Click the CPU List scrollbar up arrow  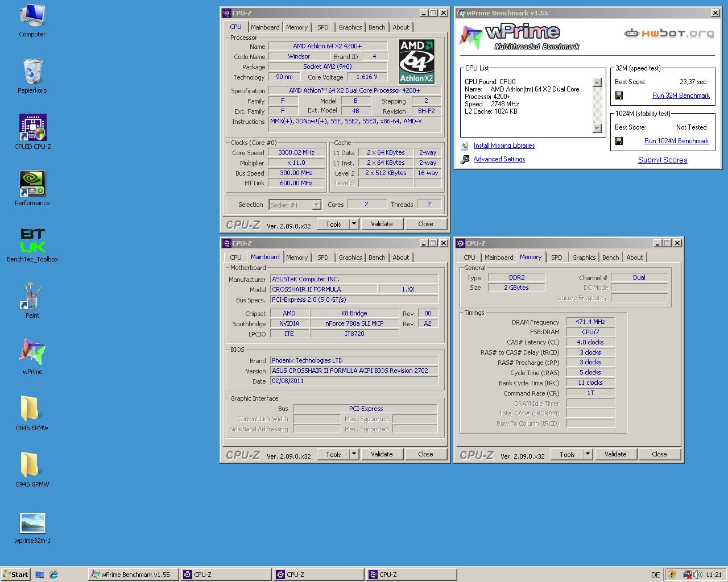[597, 82]
